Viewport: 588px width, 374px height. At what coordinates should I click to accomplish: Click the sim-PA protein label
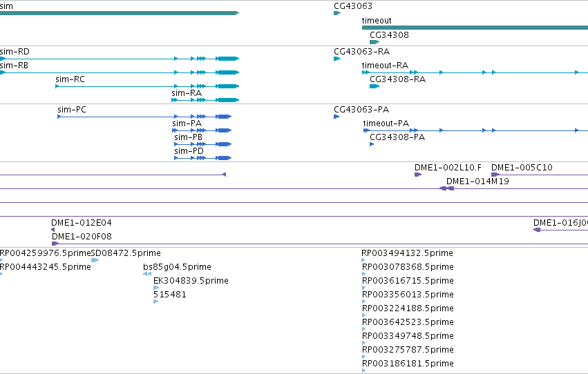pyautogui.click(x=187, y=124)
